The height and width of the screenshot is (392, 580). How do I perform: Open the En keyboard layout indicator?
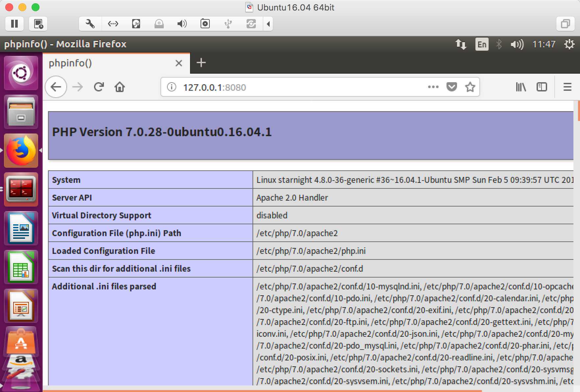pyautogui.click(x=482, y=44)
